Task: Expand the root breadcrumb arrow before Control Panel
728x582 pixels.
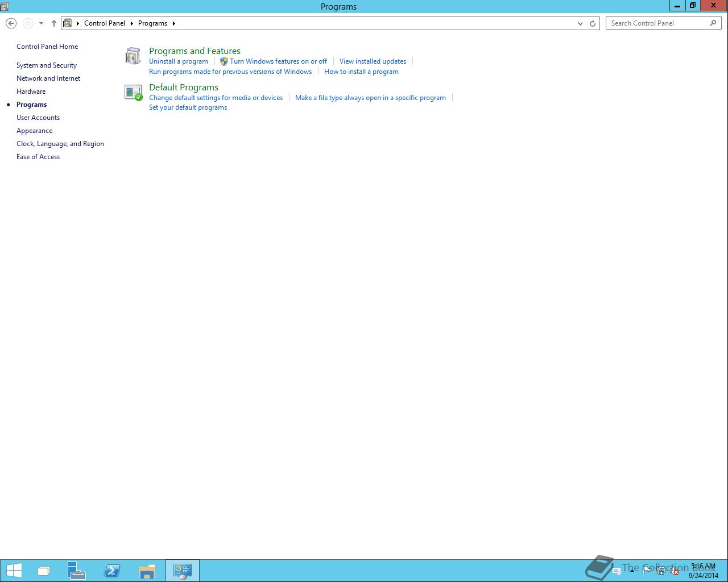Action: point(78,23)
